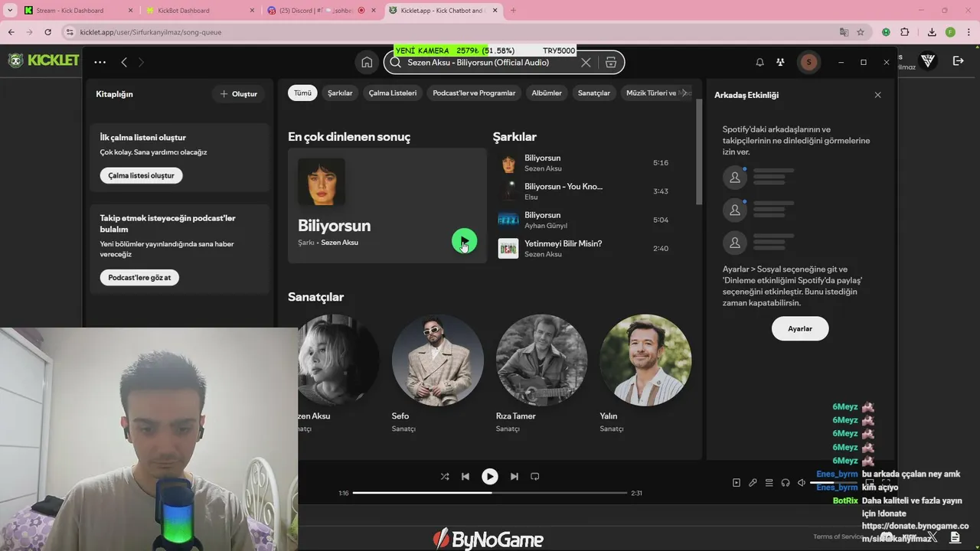Reload the browser page
This screenshot has width=980, height=551.
point(48,32)
